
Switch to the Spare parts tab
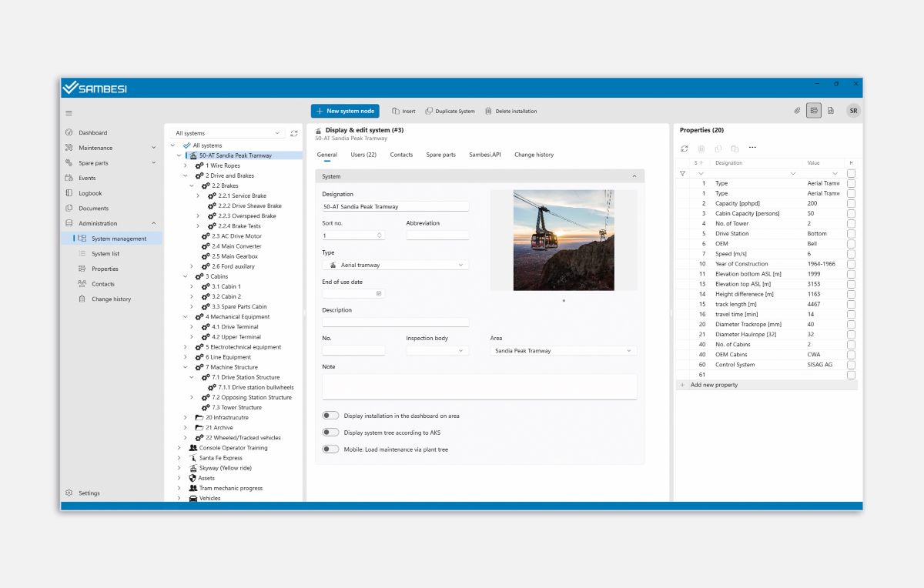coord(440,155)
